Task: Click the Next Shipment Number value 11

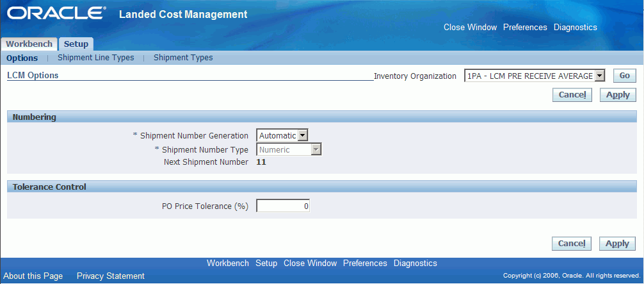Action: coord(261,162)
